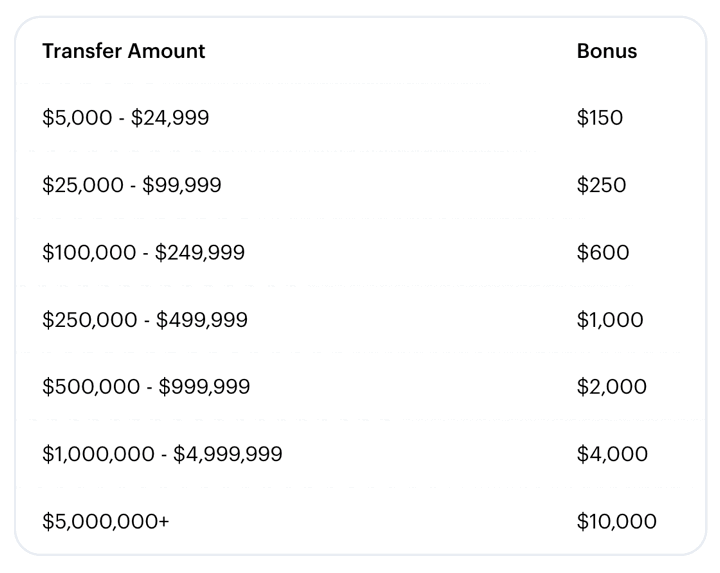Click the $99,999 upper limit text

(182, 185)
